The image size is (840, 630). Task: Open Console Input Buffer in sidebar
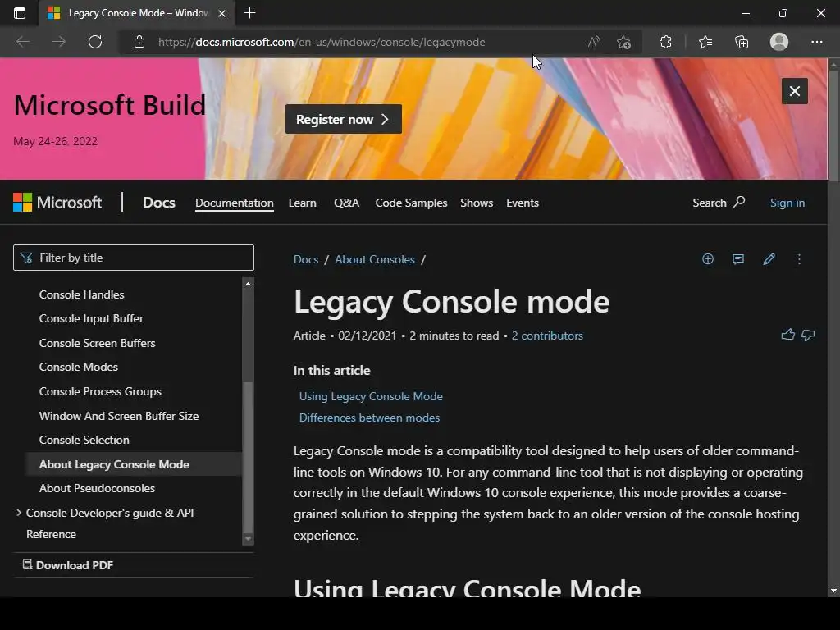click(x=91, y=318)
